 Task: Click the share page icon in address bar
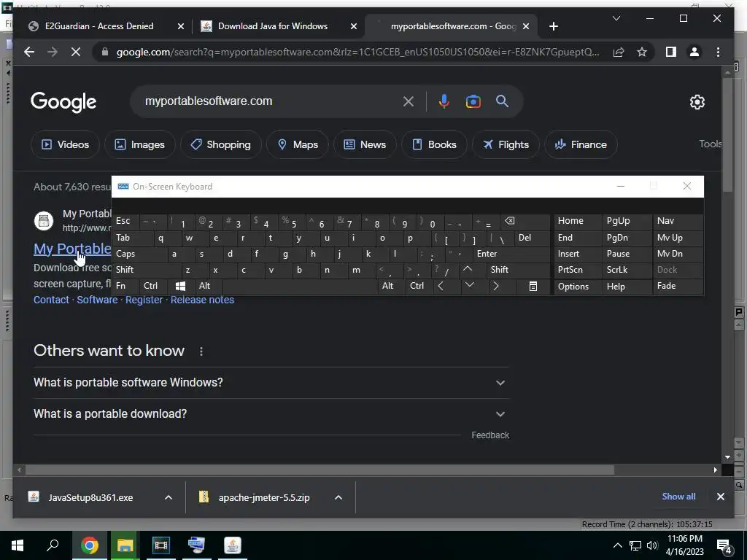[x=619, y=52]
